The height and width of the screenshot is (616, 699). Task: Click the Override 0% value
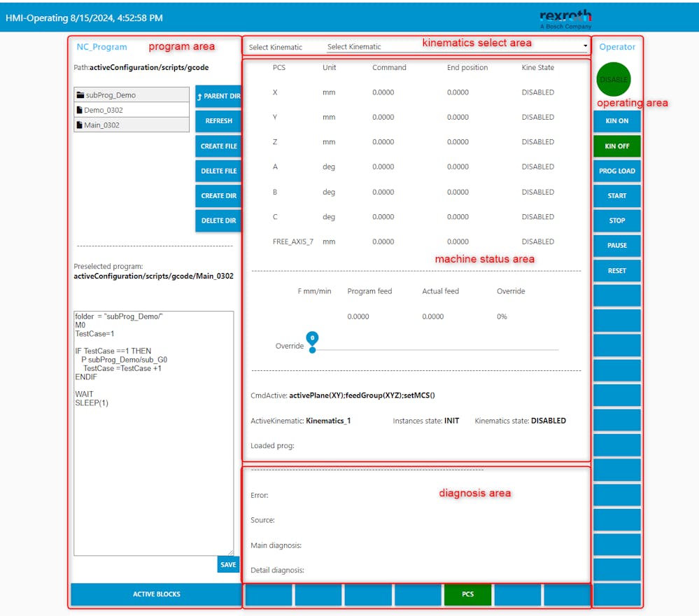[502, 316]
